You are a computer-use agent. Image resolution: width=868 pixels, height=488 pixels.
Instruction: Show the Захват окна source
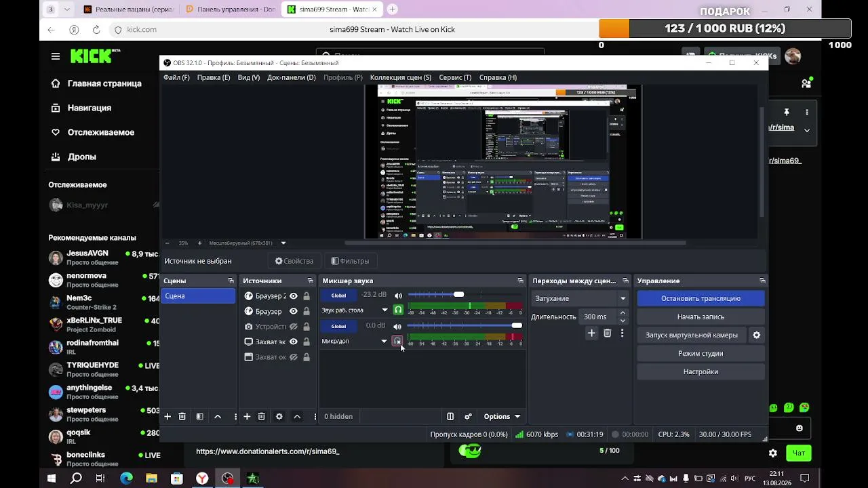294,357
